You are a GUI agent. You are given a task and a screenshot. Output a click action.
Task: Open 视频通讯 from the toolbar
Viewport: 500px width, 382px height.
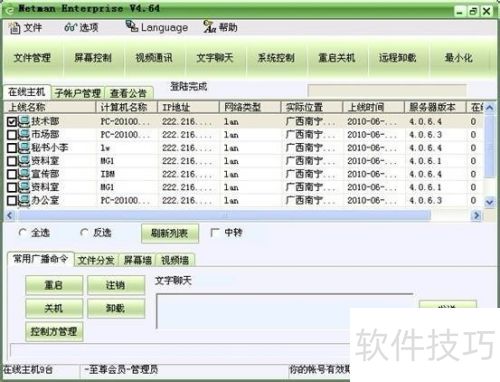[154, 58]
